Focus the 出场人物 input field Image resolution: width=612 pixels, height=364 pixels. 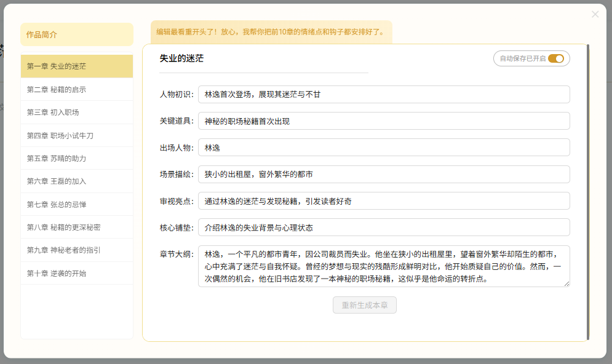coord(384,148)
